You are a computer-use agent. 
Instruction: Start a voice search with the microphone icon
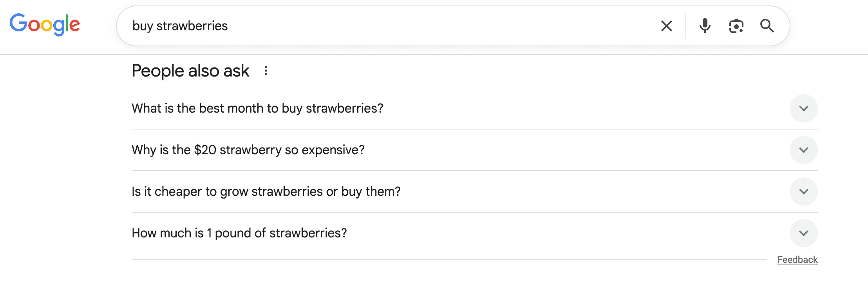[705, 26]
